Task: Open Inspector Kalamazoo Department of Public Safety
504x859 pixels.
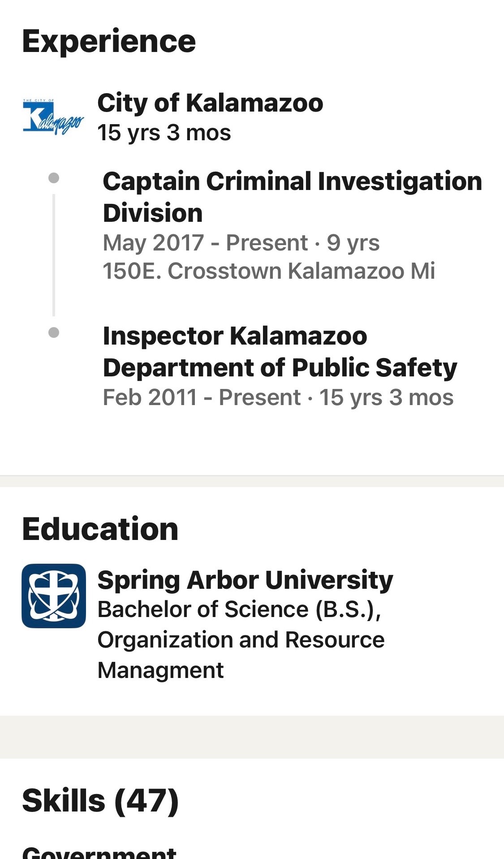Action: click(x=280, y=352)
